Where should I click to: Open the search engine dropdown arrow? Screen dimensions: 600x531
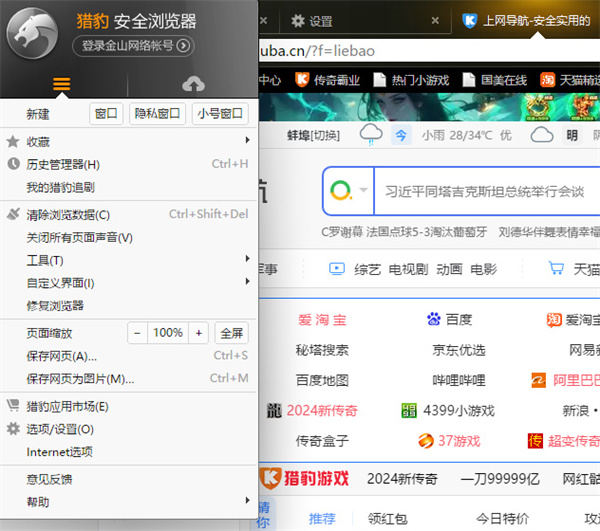click(x=363, y=190)
